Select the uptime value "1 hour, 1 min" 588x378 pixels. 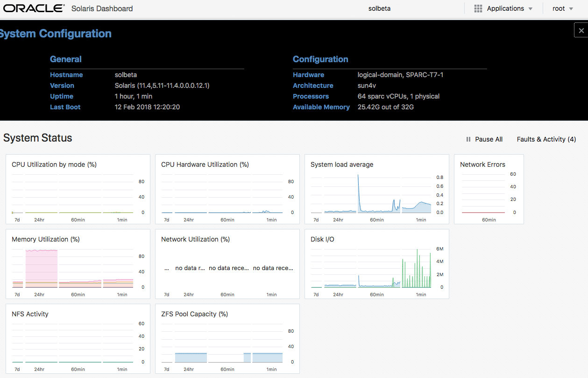click(134, 96)
